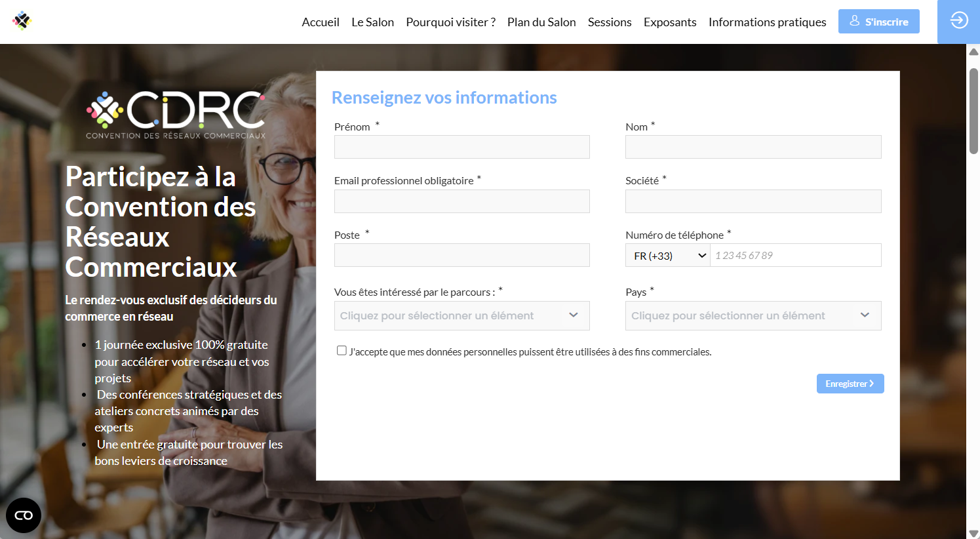Open the Accueil menu item
Image resolution: width=980 pixels, height=539 pixels.
[x=321, y=22]
